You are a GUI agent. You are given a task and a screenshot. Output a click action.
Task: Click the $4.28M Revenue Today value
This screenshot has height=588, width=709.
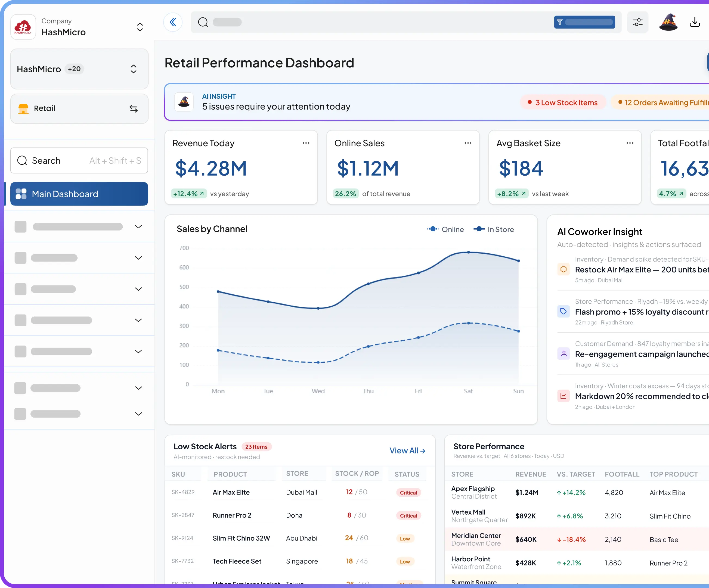pyautogui.click(x=211, y=169)
